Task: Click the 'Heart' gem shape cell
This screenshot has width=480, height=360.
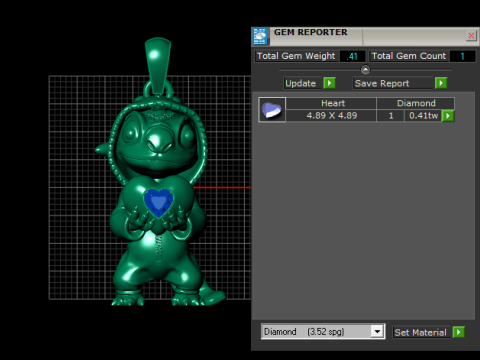Action: [331, 103]
